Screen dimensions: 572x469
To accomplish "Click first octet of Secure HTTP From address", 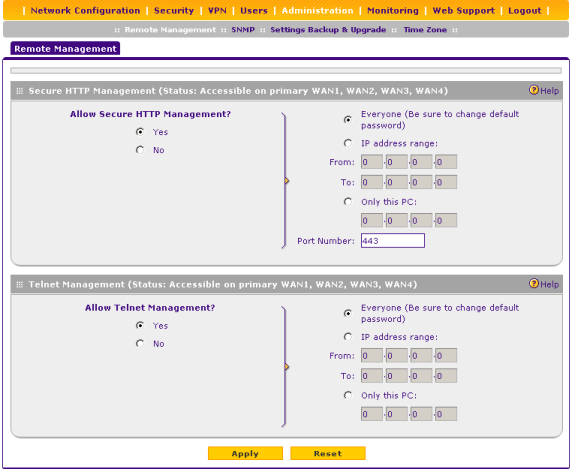I will point(372,162).
